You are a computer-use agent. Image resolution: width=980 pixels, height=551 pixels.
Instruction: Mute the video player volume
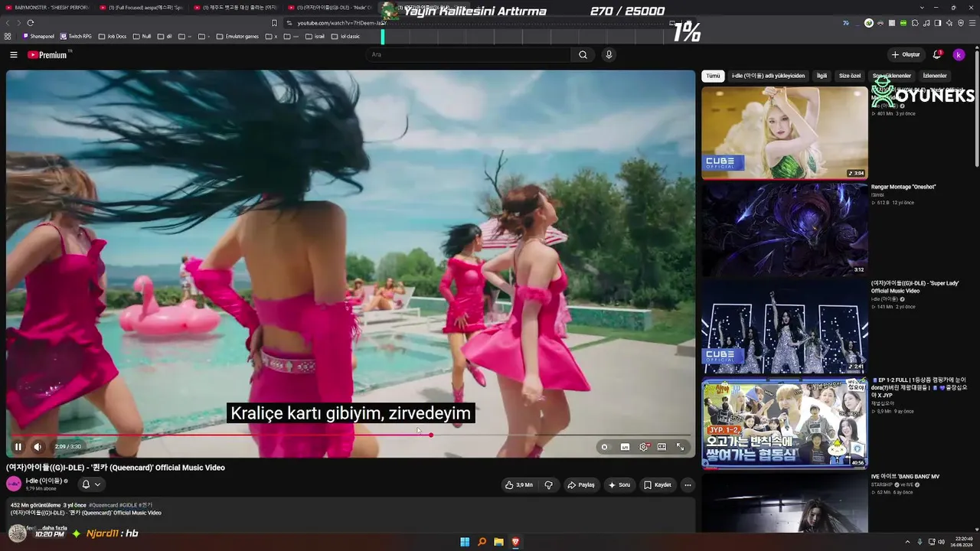click(37, 447)
